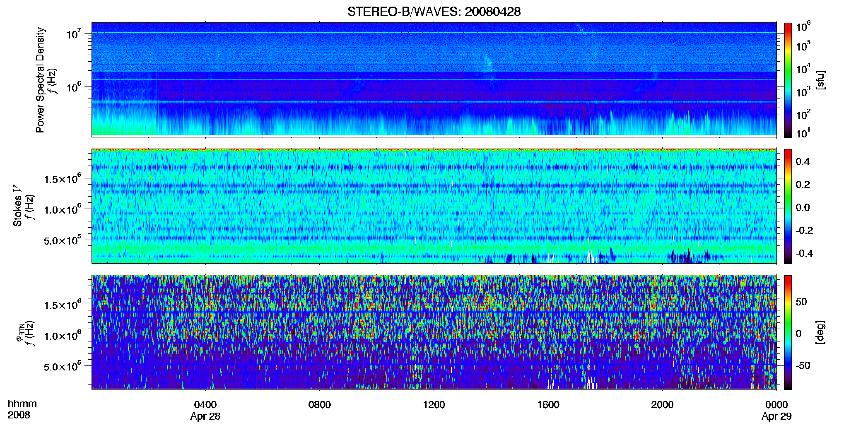Screen dimensions: 868x447
Task: Click the sfu color bar of the top panel
Action: [788, 80]
